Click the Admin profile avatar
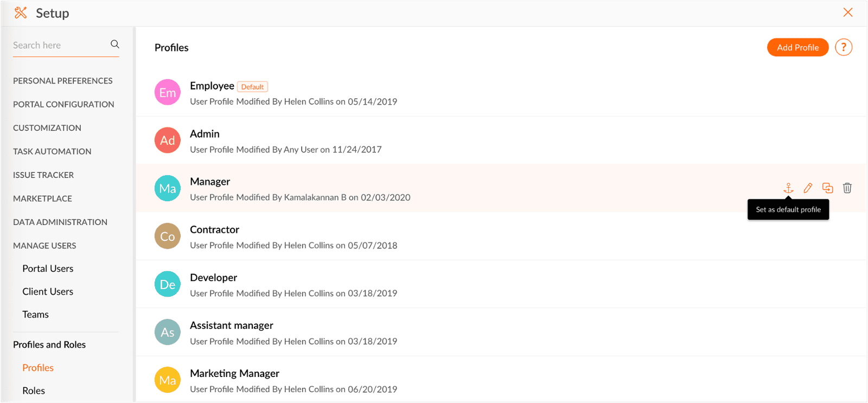Viewport: 868px width, 403px height. click(x=168, y=140)
